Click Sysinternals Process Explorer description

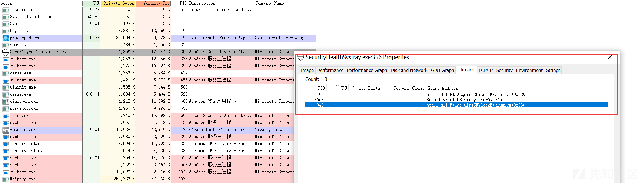click(220, 38)
